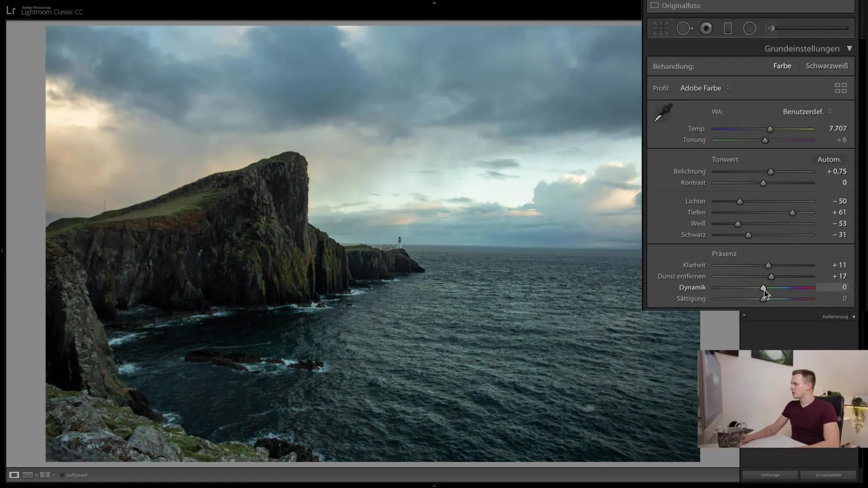Click the Dunst entfernen slider handle
The height and width of the screenshot is (488, 868).
point(771,277)
